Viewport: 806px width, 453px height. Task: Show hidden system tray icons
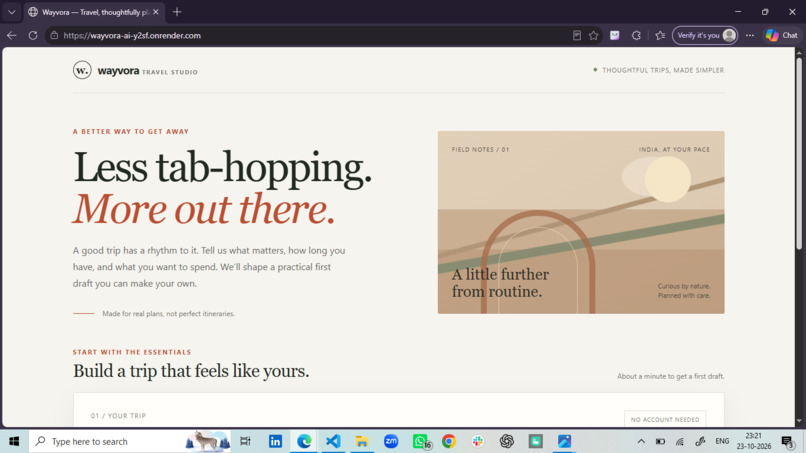641,441
